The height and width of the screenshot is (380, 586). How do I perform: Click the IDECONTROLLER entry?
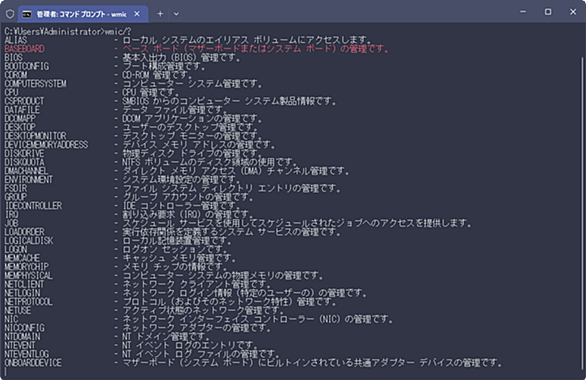[x=33, y=206]
